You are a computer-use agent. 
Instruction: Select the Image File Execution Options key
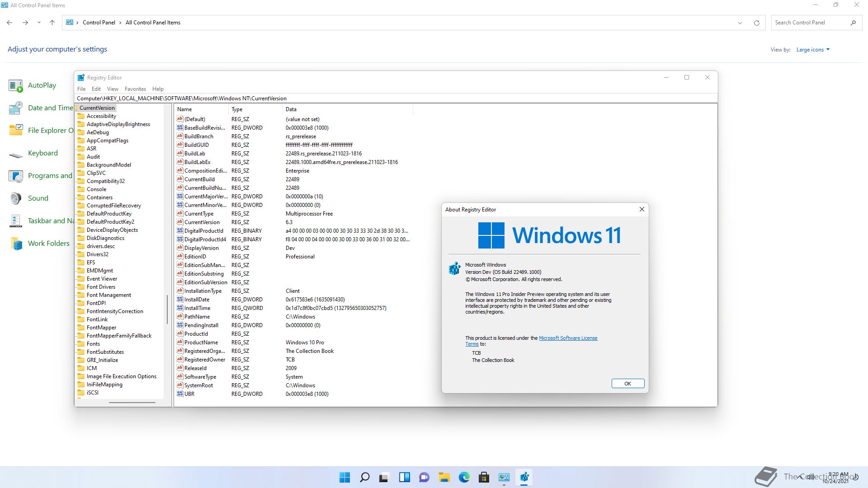pos(121,376)
